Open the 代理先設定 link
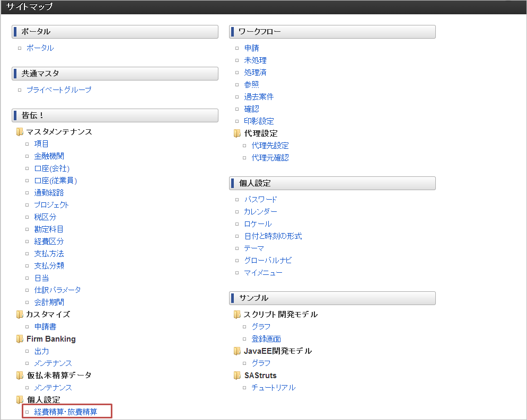The height and width of the screenshot is (420, 527). (270, 146)
